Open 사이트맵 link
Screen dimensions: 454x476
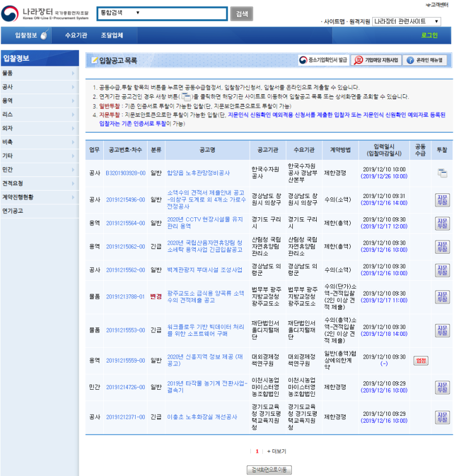click(x=334, y=22)
